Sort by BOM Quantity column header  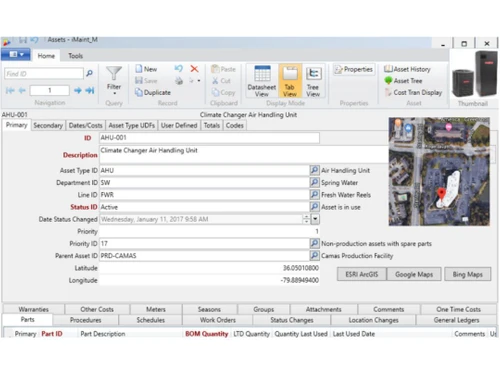[207, 334]
